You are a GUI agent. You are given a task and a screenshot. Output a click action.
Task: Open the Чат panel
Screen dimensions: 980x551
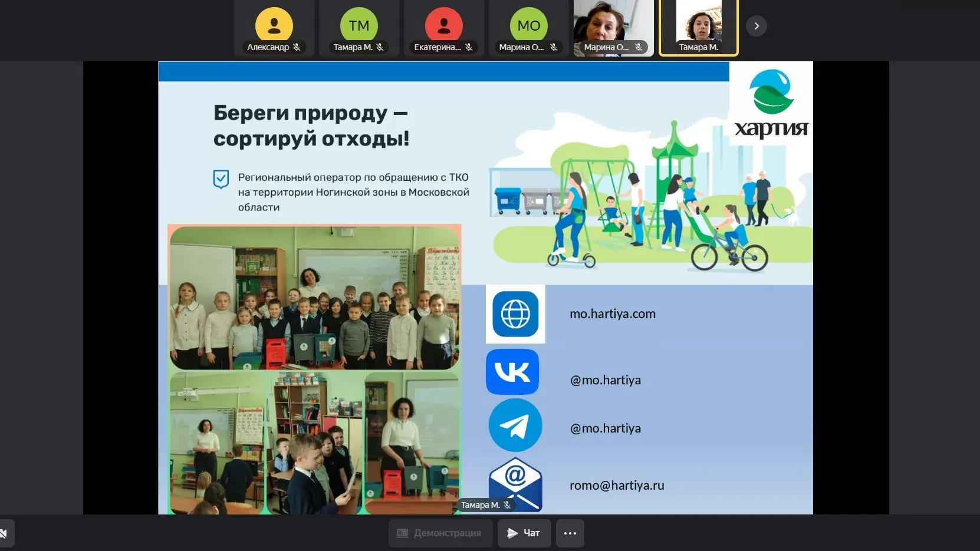click(x=524, y=533)
